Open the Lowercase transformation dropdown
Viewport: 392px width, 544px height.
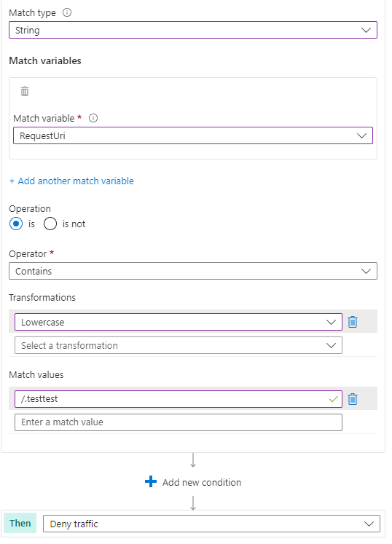point(179,322)
